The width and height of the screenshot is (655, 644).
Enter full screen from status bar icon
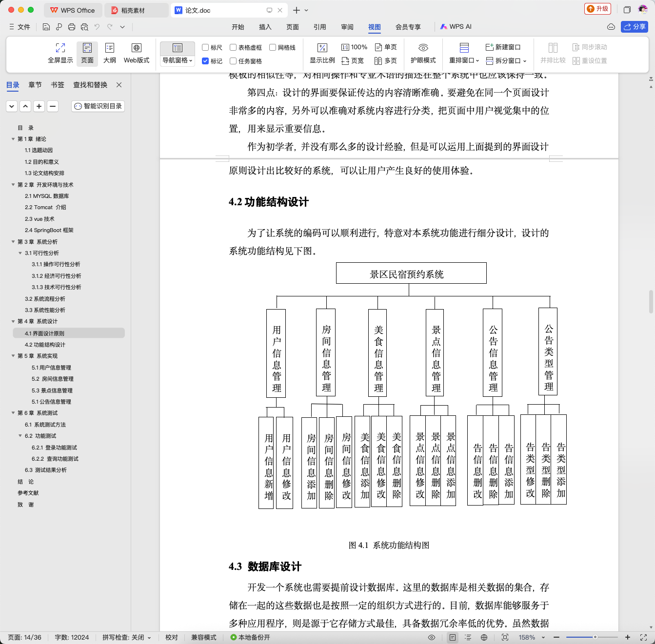click(643, 637)
